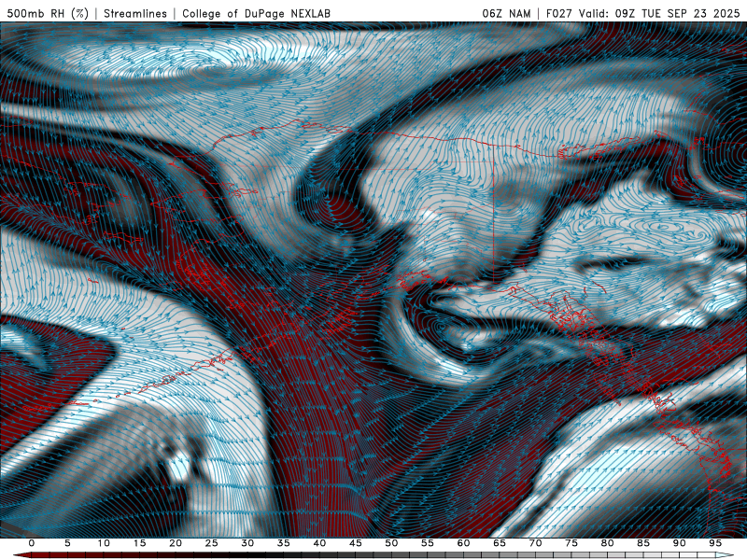Select the colorbar label "50"
This screenshot has height=560, width=747.
click(x=391, y=543)
